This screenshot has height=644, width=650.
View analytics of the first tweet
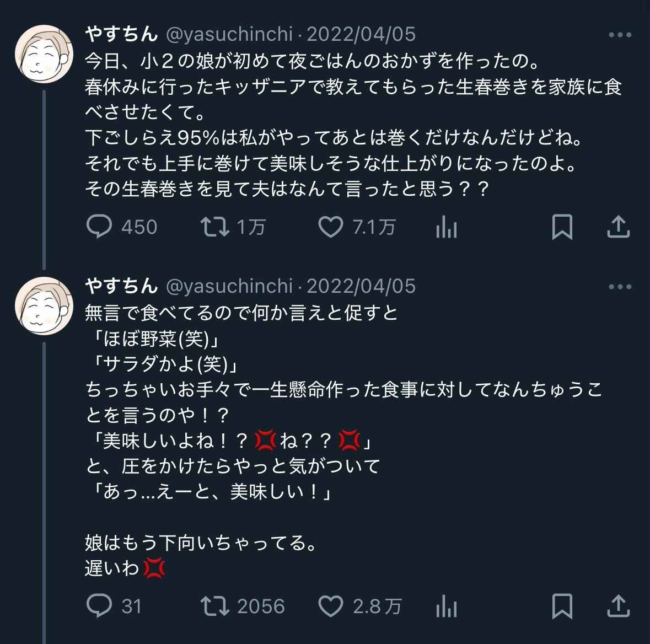pyautogui.click(x=447, y=227)
